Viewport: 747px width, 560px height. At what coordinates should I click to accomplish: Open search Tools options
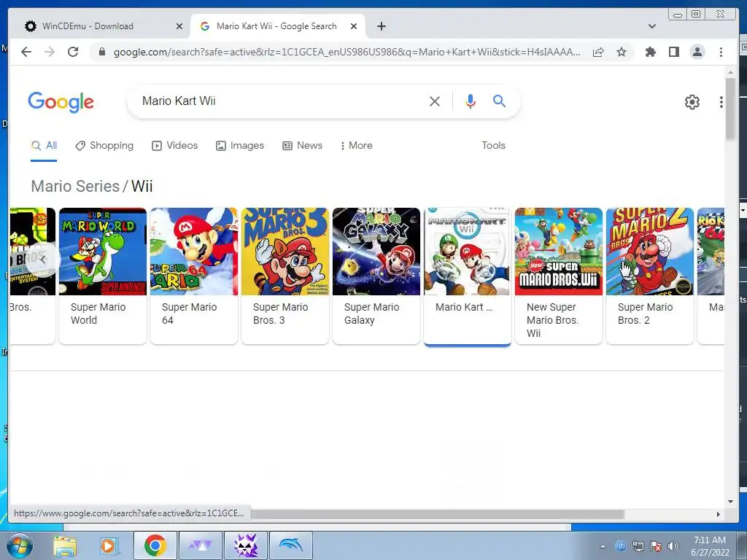(493, 146)
